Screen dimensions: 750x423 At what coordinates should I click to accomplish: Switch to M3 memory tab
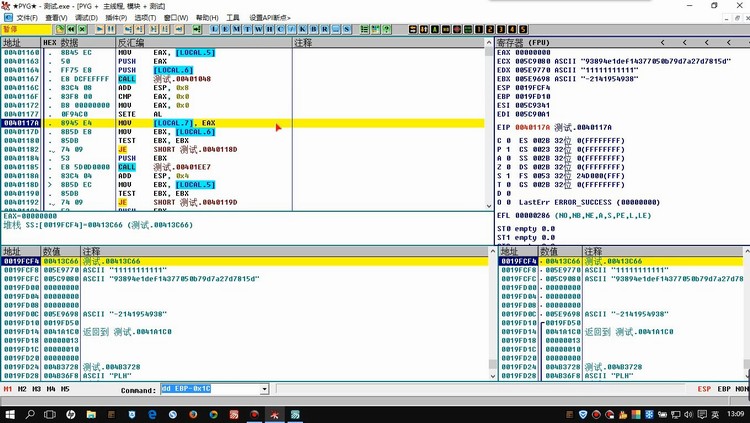coord(36,389)
